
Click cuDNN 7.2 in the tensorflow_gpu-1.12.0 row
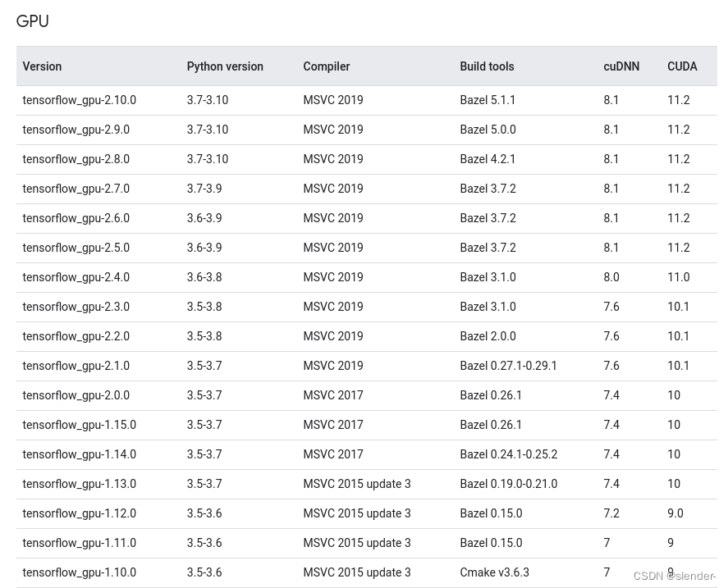tap(611, 513)
